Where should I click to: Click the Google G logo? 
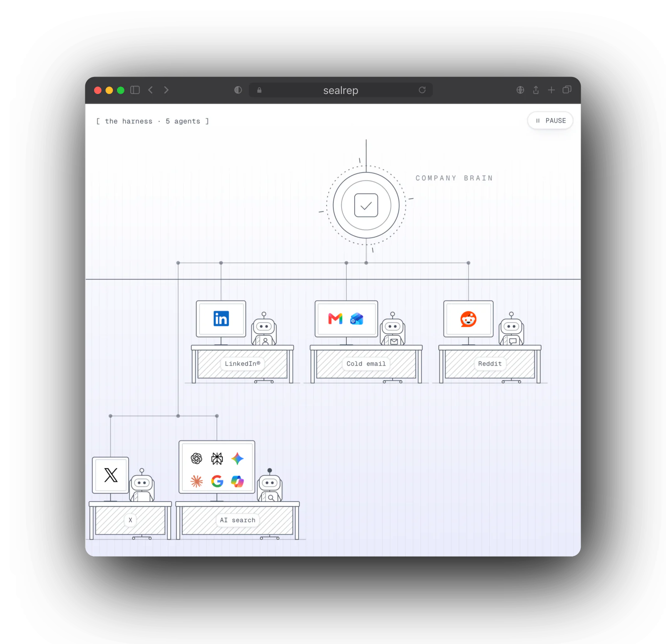point(217,481)
